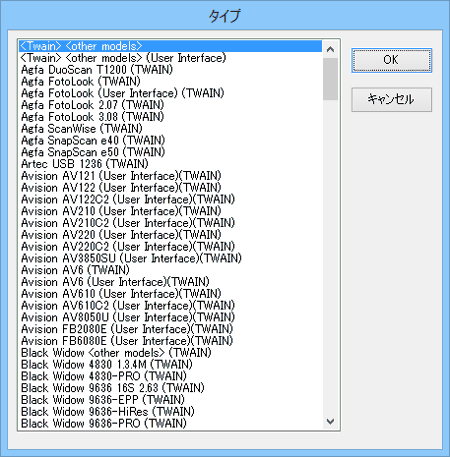Image resolution: width=450 pixels, height=457 pixels.
Task: Choose Agfa FotoLook 2.07 (TWAIN)
Action: tap(170, 105)
